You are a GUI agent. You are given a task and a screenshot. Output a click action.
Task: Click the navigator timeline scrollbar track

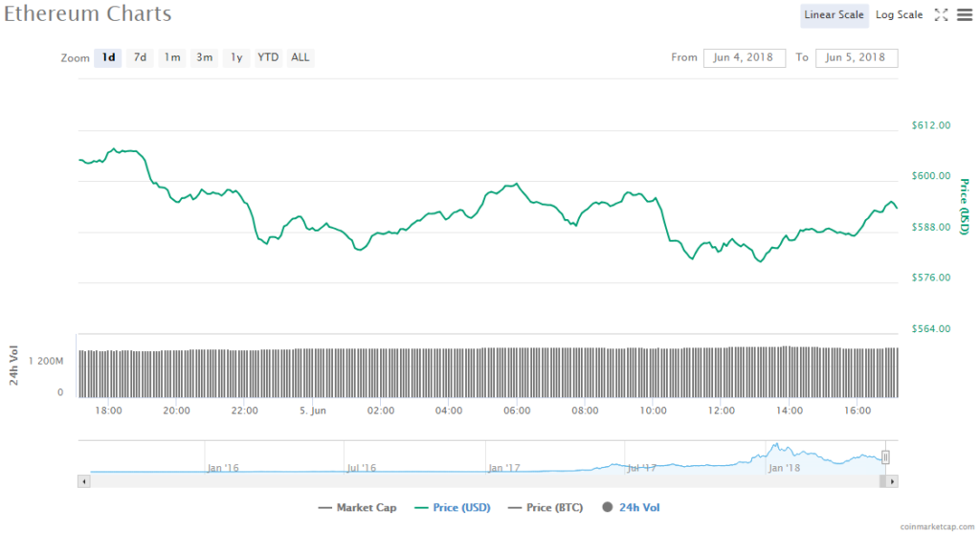tap(479, 481)
